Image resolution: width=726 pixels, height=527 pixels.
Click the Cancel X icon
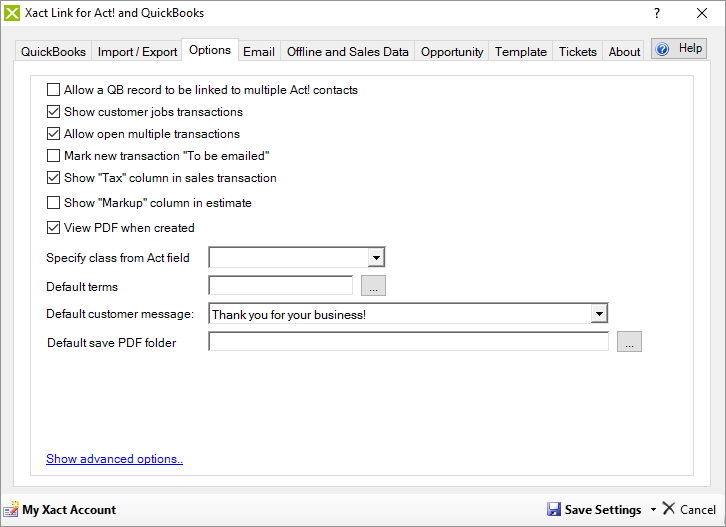click(x=669, y=508)
